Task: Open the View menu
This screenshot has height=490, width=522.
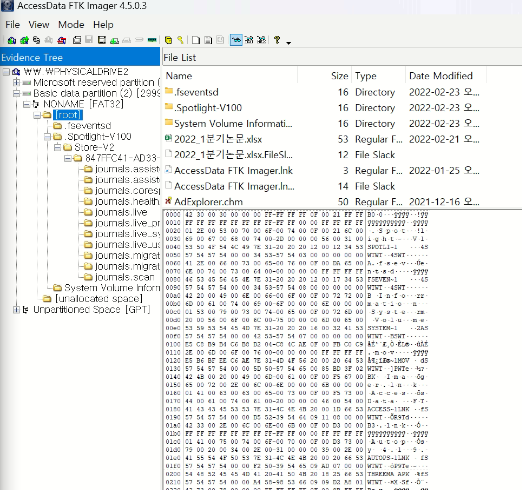Action: tap(39, 25)
